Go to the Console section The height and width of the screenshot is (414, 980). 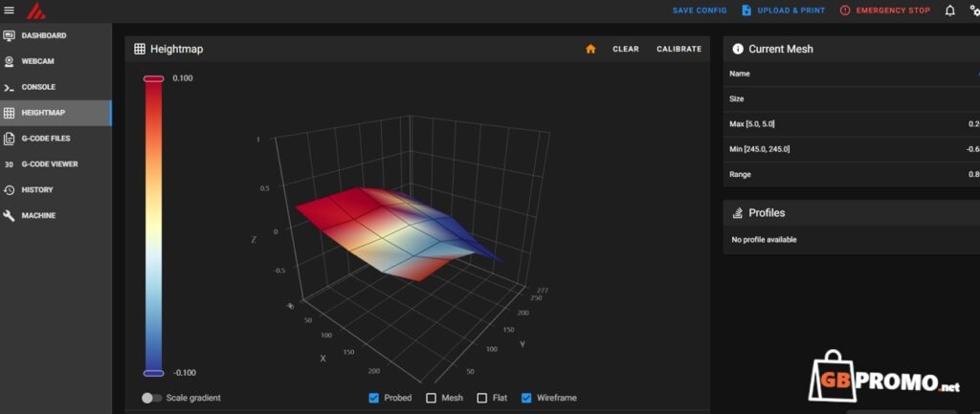point(38,87)
